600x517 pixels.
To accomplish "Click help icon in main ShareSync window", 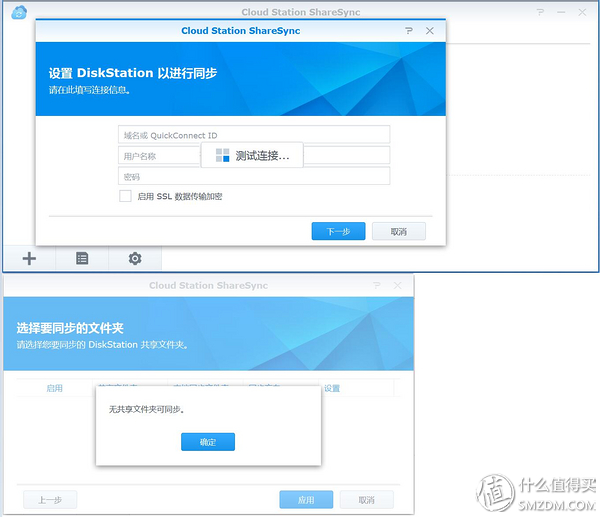I will (540, 12).
